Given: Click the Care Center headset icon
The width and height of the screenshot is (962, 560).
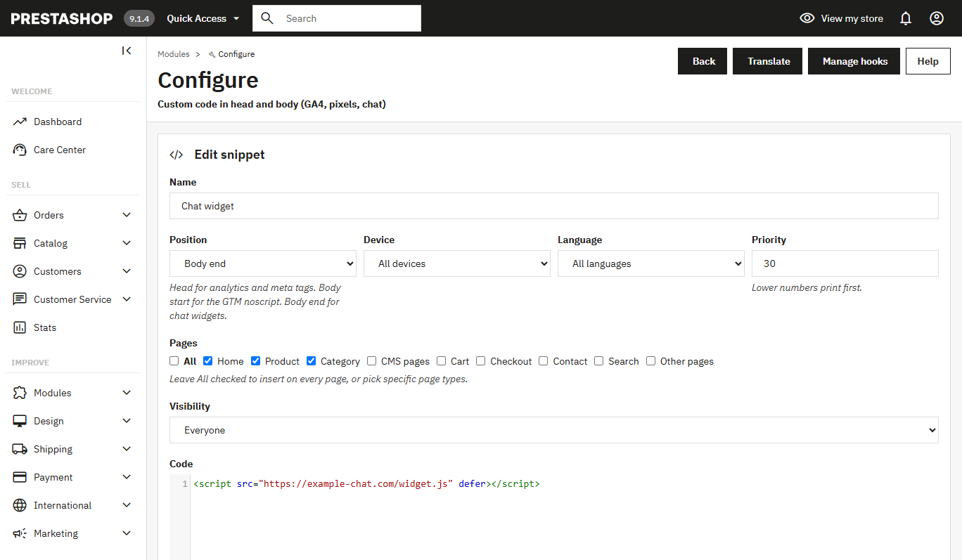Looking at the screenshot, I should [x=20, y=150].
